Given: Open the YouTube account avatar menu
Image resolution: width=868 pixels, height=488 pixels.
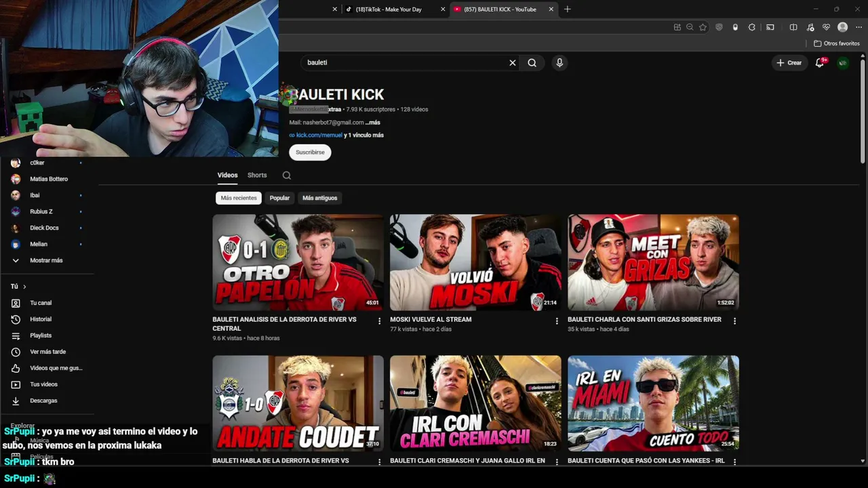Looking at the screenshot, I should click(x=843, y=62).
